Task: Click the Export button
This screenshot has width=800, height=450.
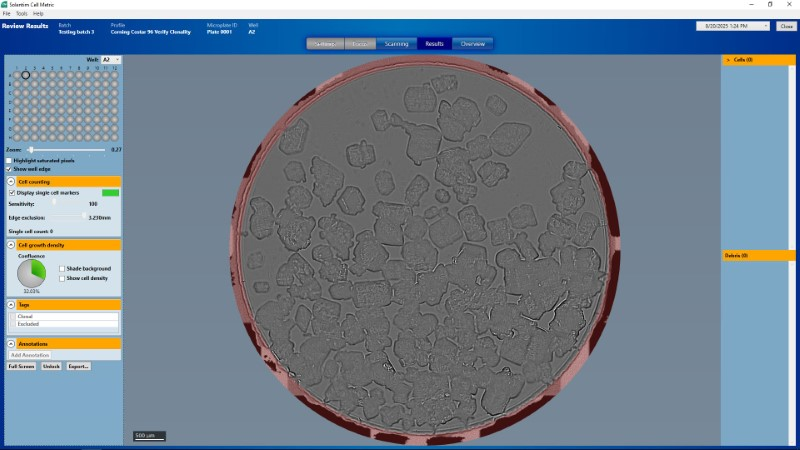Action: [78, 366]
